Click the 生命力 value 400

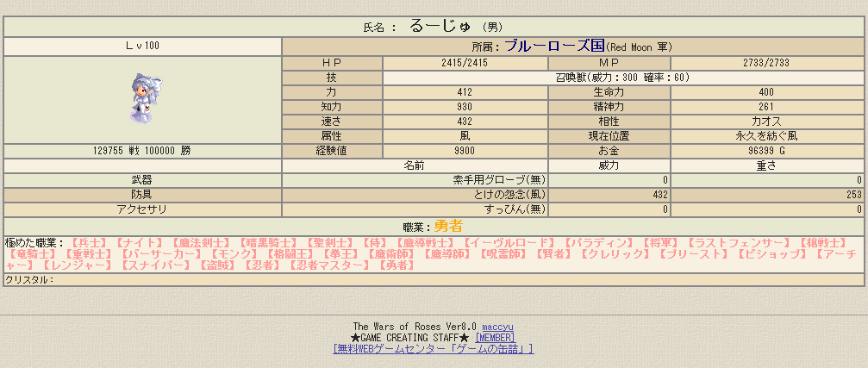click(x=766, y=92)
